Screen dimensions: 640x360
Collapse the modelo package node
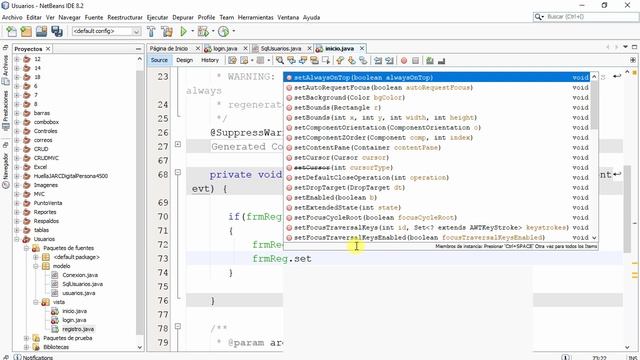[x=36, y=266]
